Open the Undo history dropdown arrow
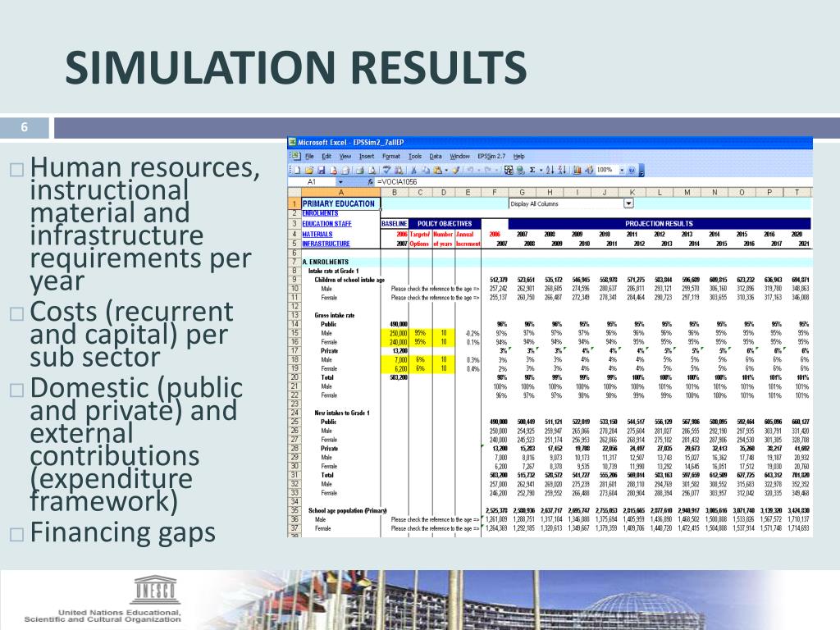This screenshot has width=840, height=630. 478,171
